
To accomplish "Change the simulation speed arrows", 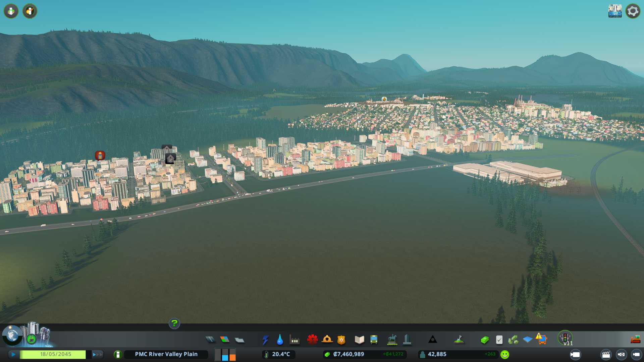I will pos(97,354).
